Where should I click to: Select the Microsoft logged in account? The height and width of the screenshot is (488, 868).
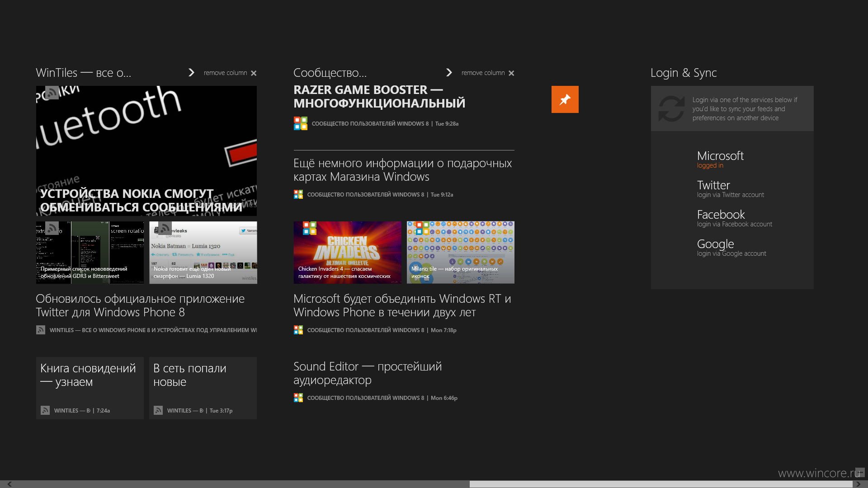[x=720, y=159]
